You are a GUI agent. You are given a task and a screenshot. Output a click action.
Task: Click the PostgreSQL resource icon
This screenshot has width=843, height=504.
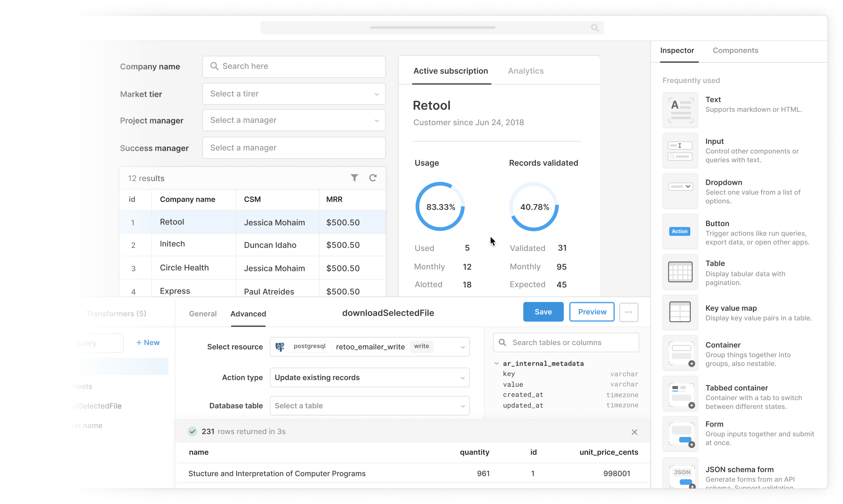280,346
